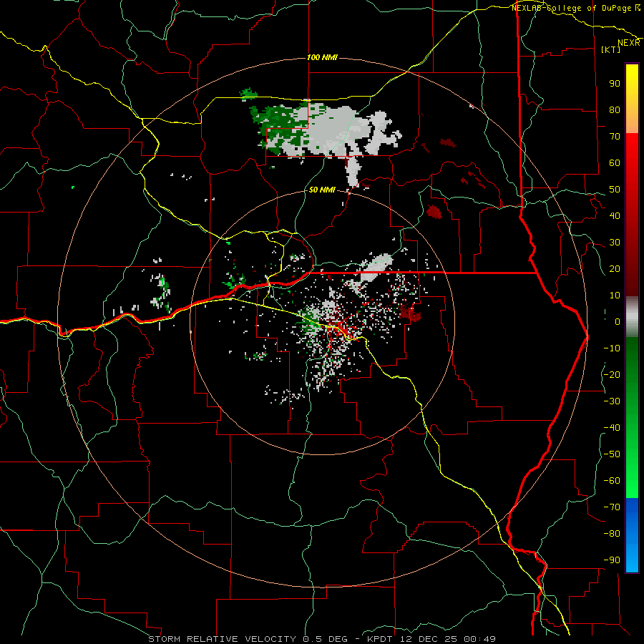Click the "50 NMI" range ring label
The height and width of the screenshot is (644, 644).
tap(322, 190)
